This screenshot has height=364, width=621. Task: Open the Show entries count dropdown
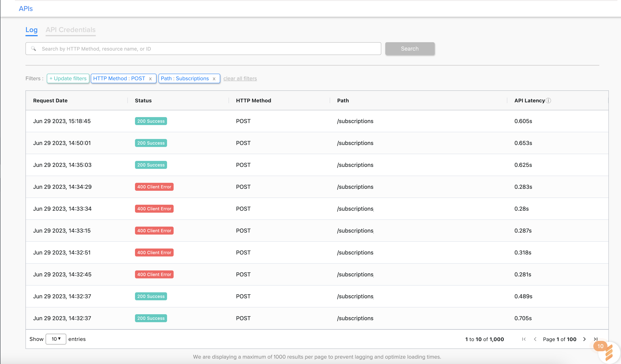click(56, 339)
